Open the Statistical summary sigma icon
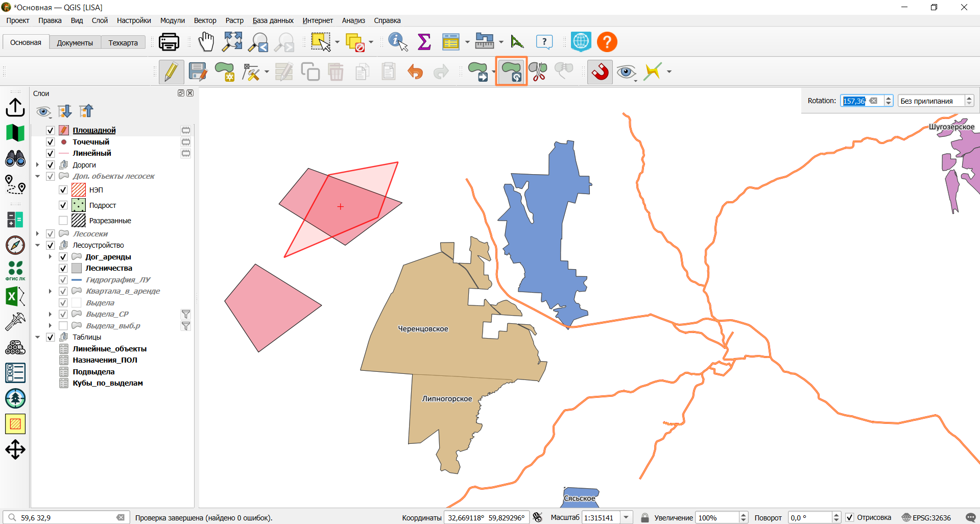 click(424, 42)
